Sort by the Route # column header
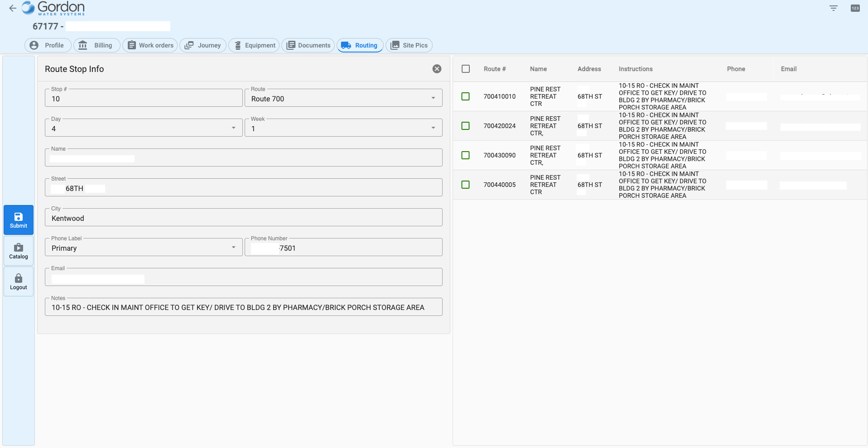Image resolution: width=868 pixels, height=448 pixels. coord(494,69)
